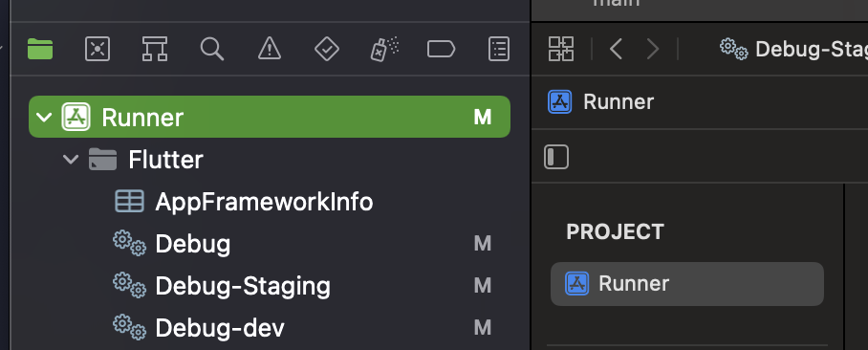Switch to the Source Control navigator

[x=98, y=50]
